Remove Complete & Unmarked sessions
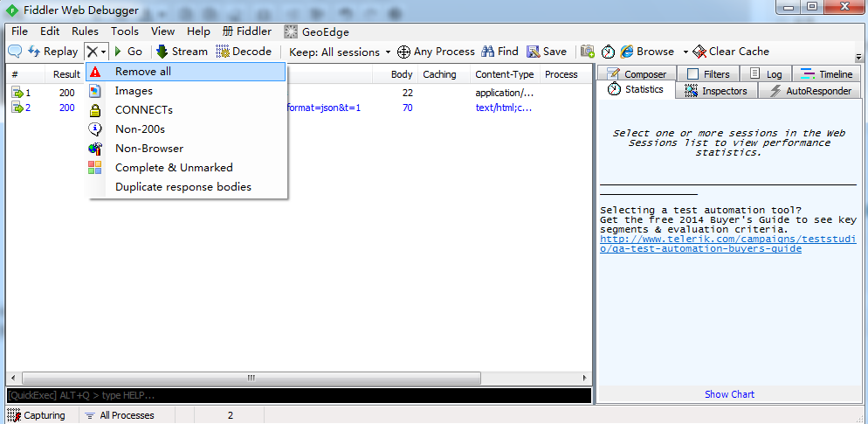The width and height of the screenshot is (868, 424). coord(186,167)
